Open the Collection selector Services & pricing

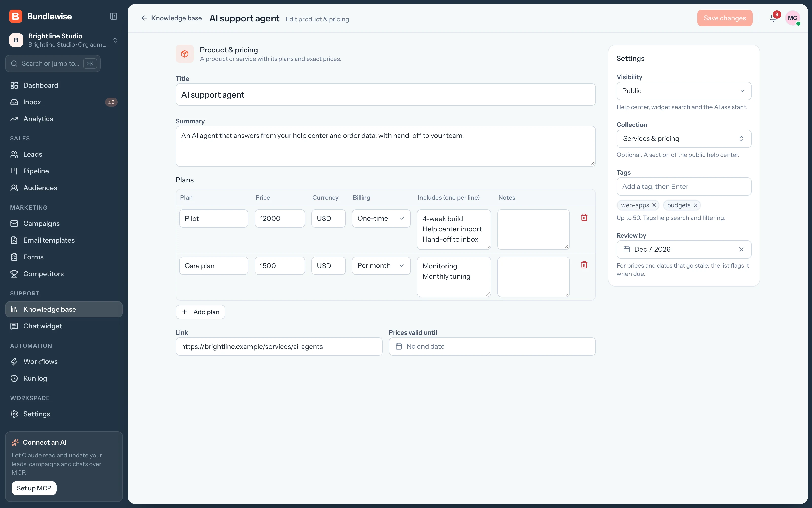pos(684,139)
